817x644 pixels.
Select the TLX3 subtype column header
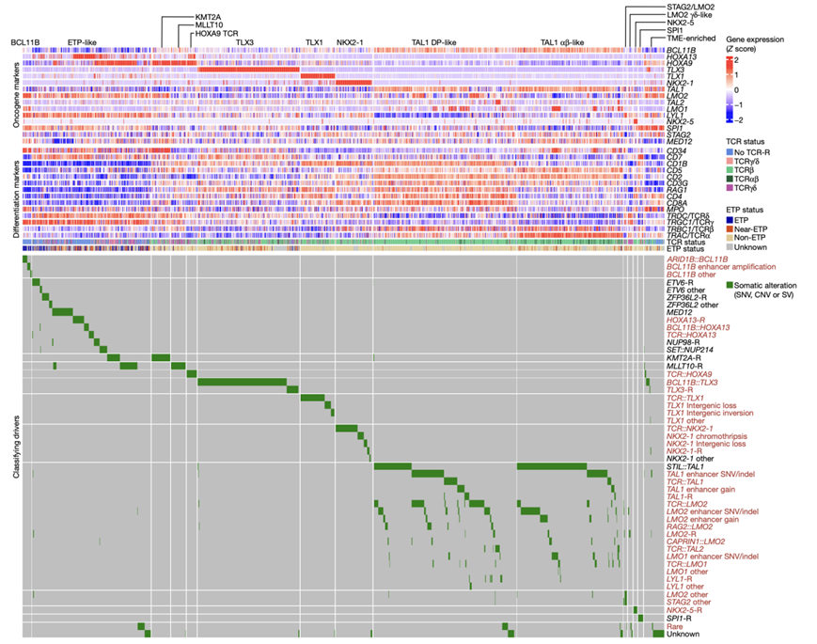244,42
